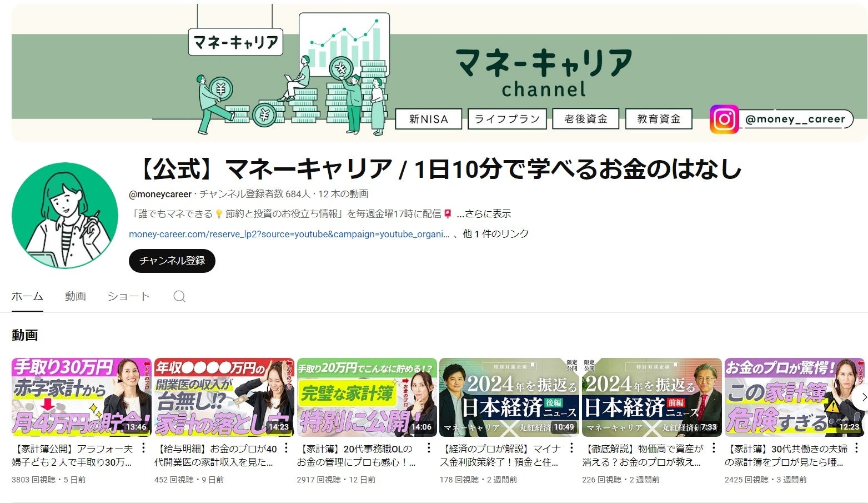Click the @money__career Instagram handle

(795, 119)
